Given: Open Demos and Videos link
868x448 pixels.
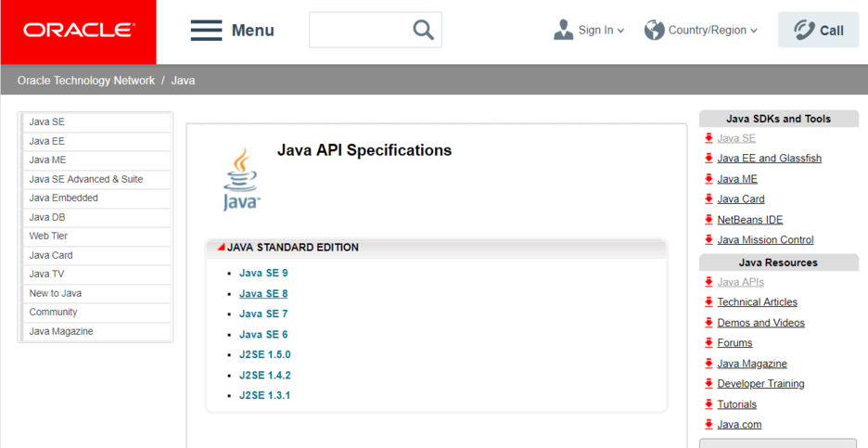Looking at the screenshot, I should [761, 323].
